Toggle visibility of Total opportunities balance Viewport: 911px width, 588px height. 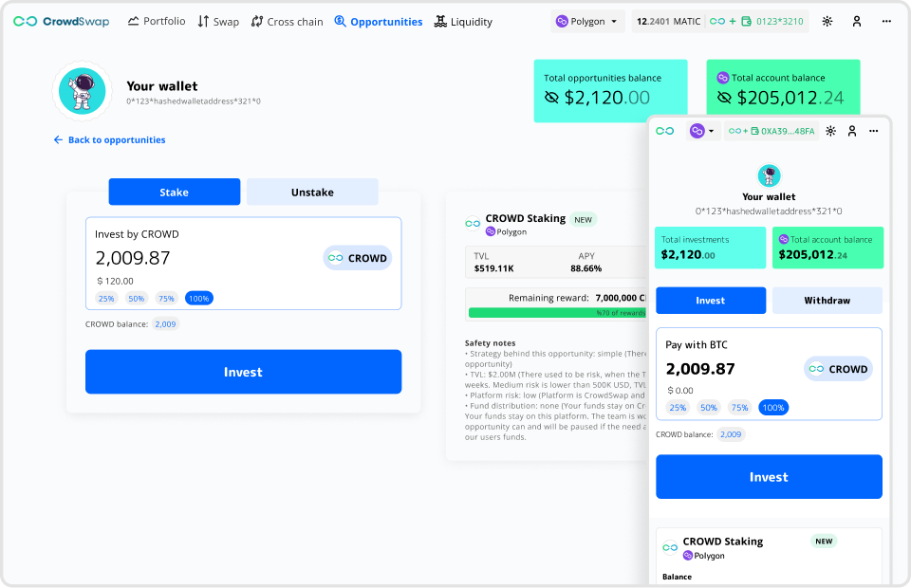552,98
